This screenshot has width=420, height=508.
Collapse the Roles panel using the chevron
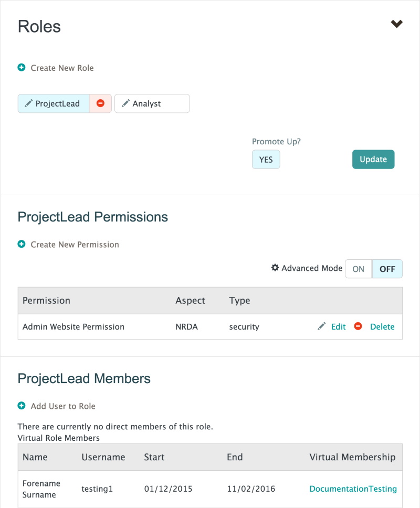pyautogui.click(x=396, y=24)
